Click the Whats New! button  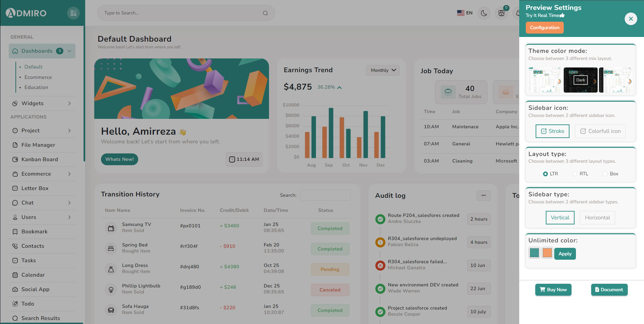119,159
